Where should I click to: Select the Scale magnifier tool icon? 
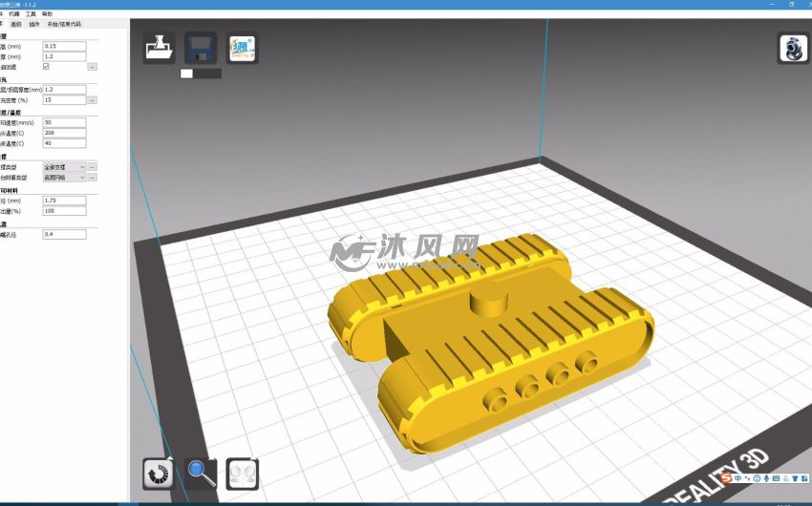click(x=201, y=473)
